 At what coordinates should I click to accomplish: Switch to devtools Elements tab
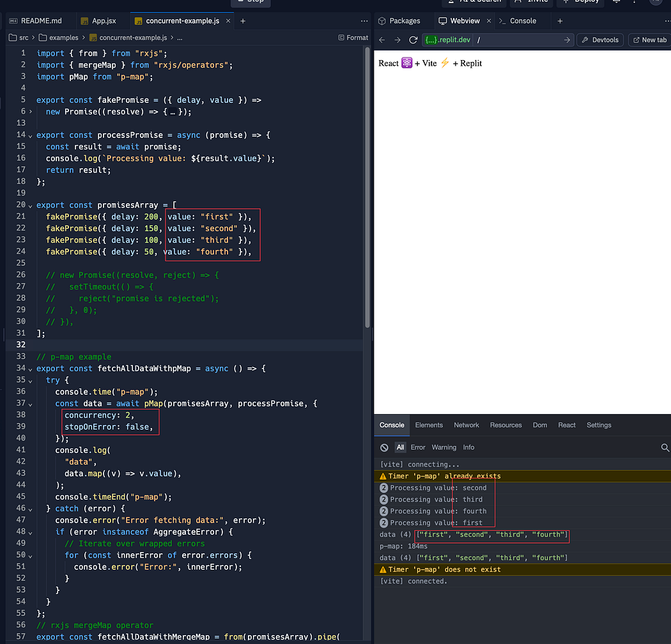click(429, 425)
